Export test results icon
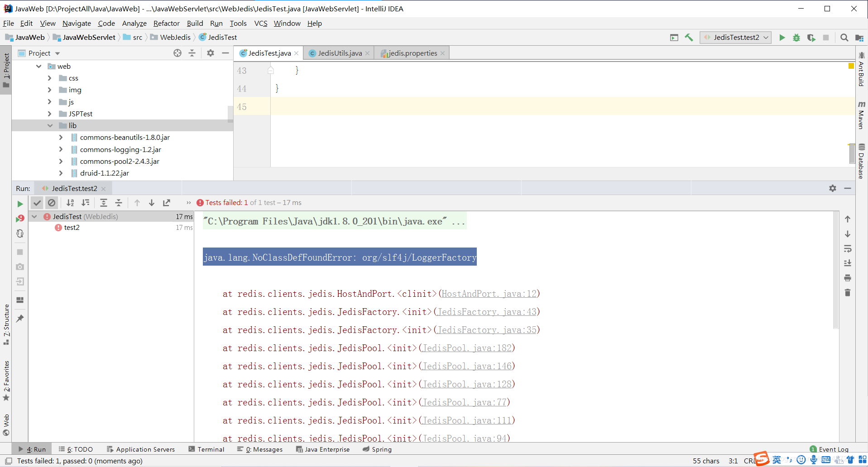 pyautogui.click(x=167, y=203)
